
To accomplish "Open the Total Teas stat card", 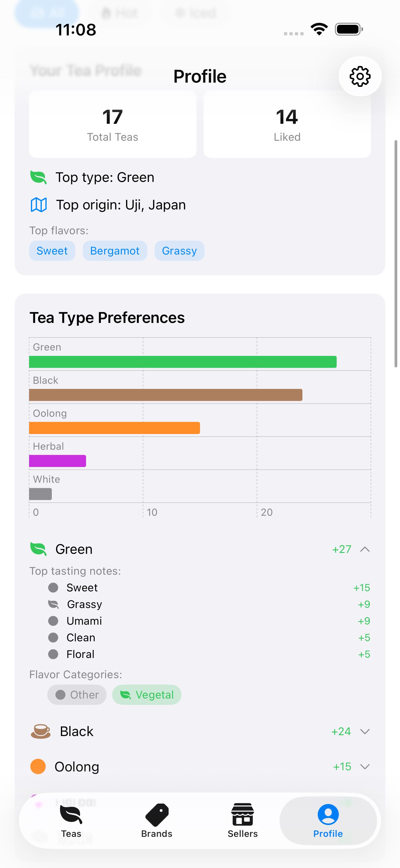I will (x=112, y=124).
